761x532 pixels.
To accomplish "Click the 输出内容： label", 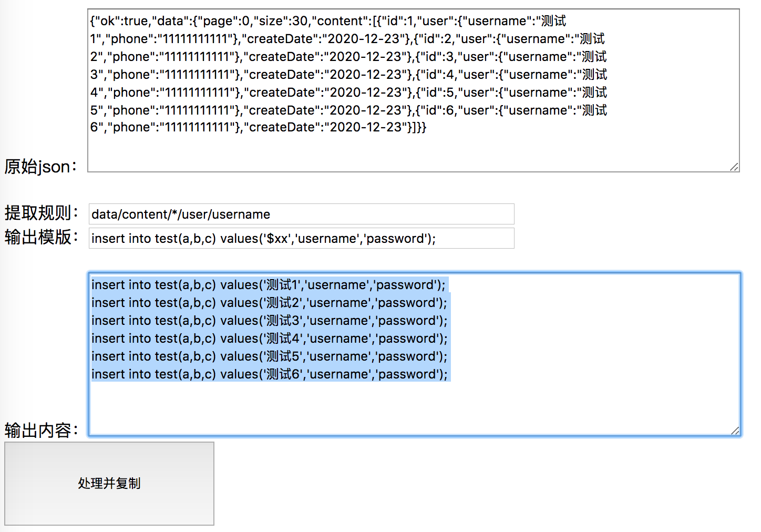I will (42, 431).
